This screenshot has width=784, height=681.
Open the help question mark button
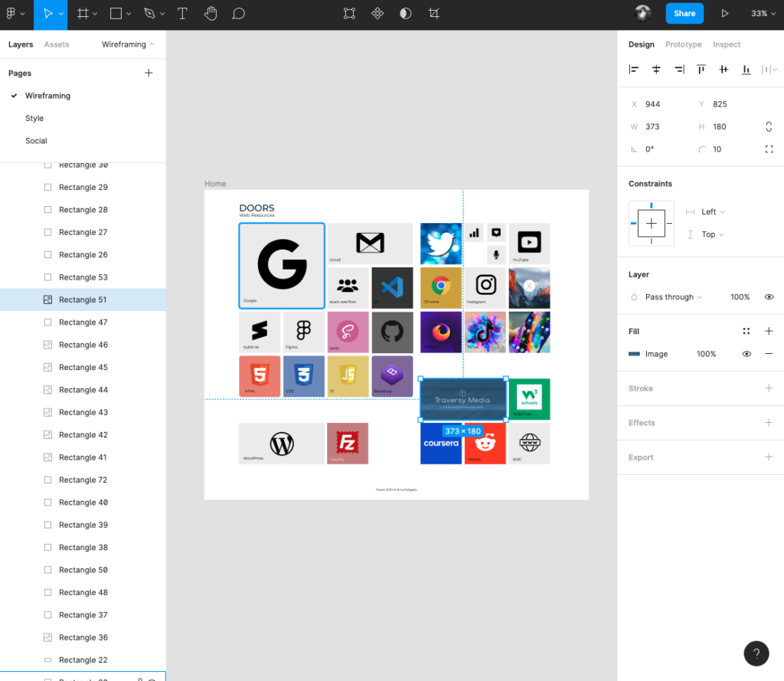click(756, 653)
